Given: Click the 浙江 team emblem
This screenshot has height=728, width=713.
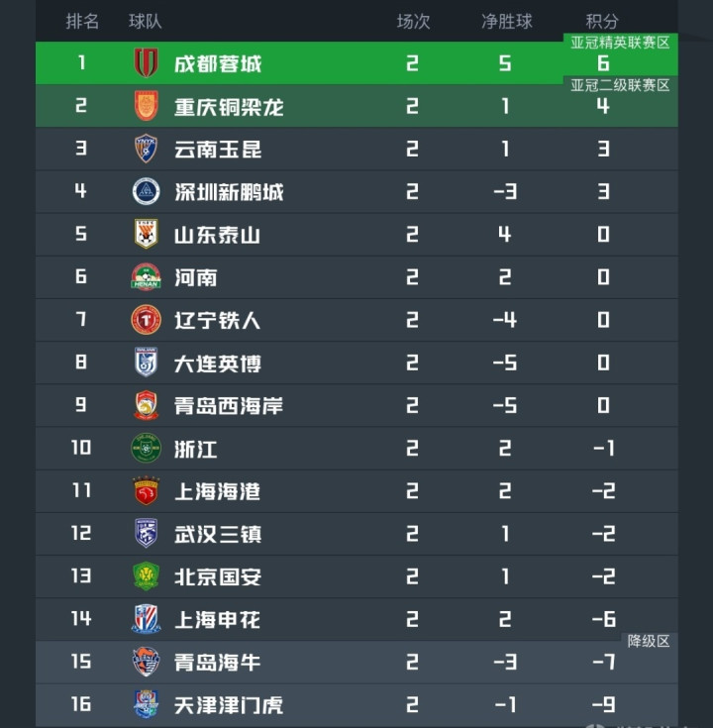Looking at the screenshot, I should tap(146, 448).
